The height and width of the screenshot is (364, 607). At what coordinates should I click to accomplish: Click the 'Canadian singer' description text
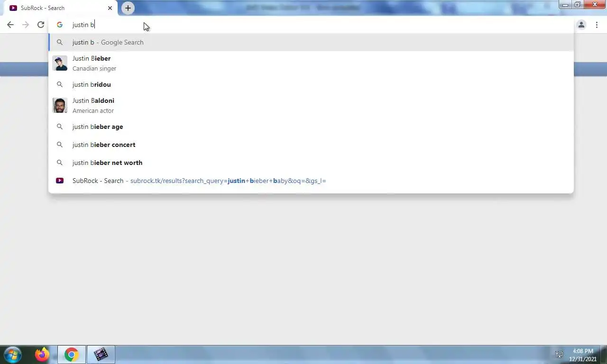(x=94, y=68)
